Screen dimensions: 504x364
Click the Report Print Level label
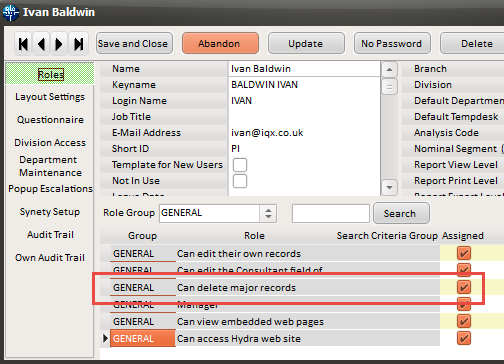[x=456, y=181]
